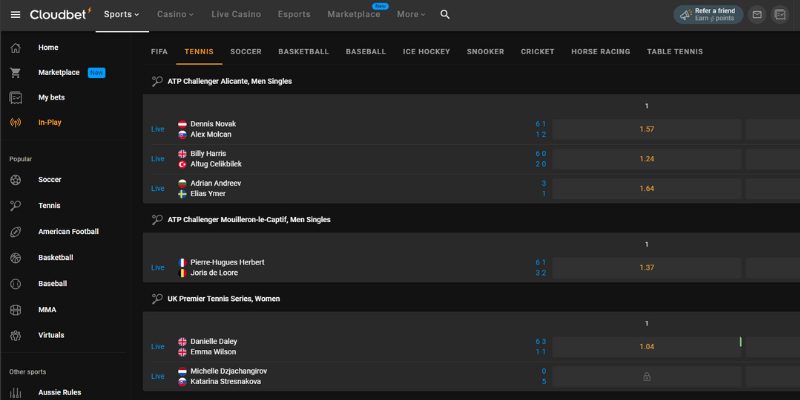Switch to the SOCCER tab
The image size is (800, 400).
pyautogui.click(x=246, y=52)
